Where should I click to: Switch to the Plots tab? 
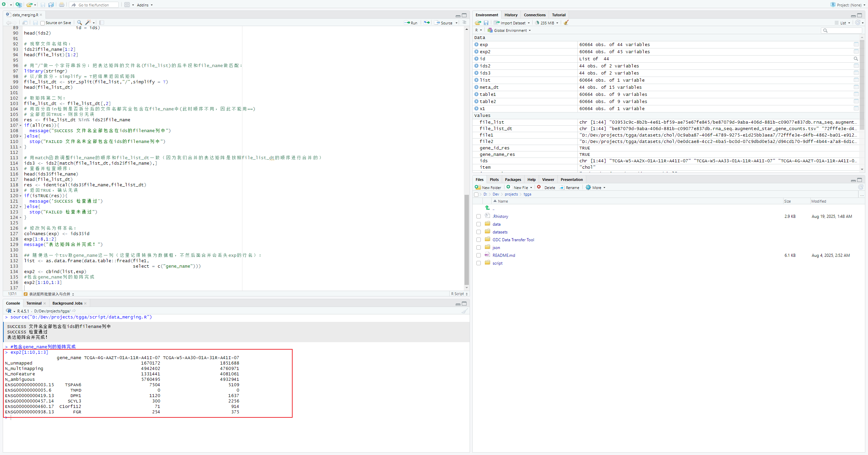pos(494,180)
